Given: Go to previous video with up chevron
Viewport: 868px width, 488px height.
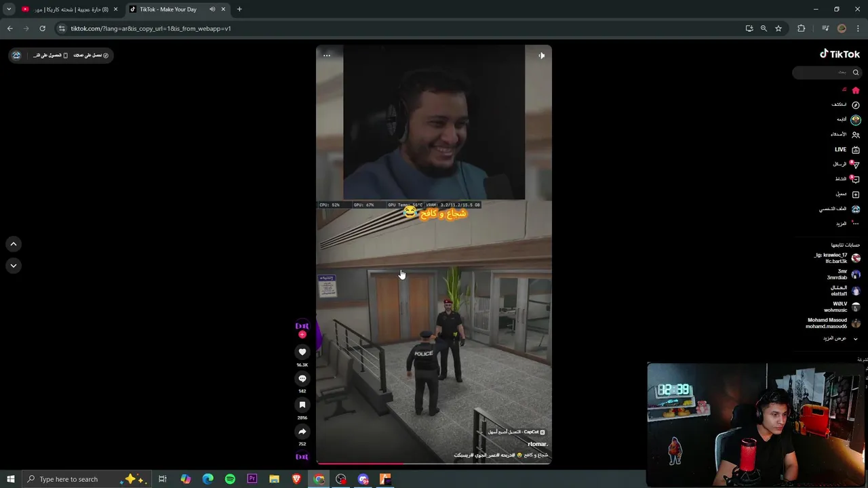Looking at the screenshot, I should pos(13,244).
